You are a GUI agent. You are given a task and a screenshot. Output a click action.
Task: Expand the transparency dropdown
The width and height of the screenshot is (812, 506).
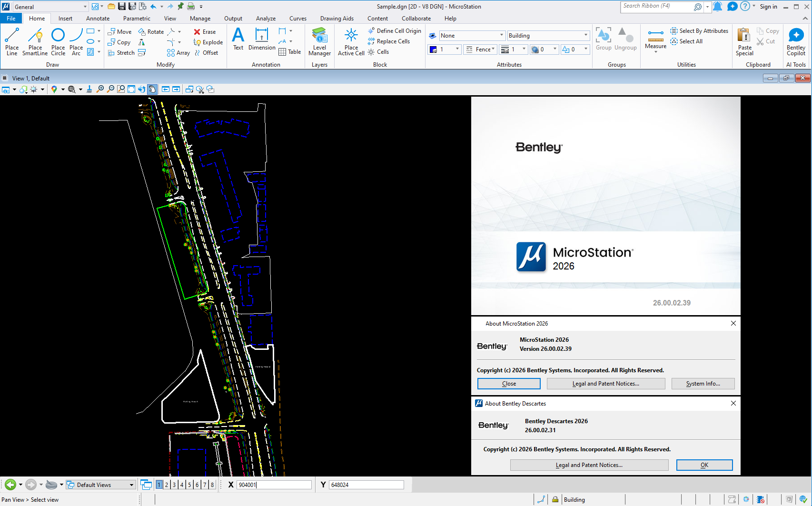click(x=544, y=49)
